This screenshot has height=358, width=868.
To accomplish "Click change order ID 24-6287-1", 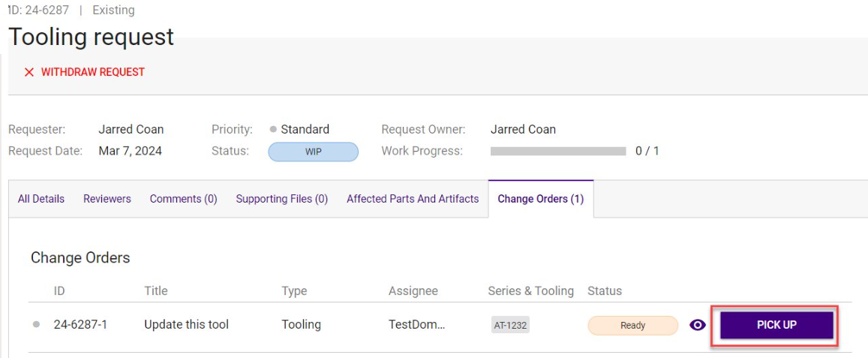I will click(x=80, y=325).
